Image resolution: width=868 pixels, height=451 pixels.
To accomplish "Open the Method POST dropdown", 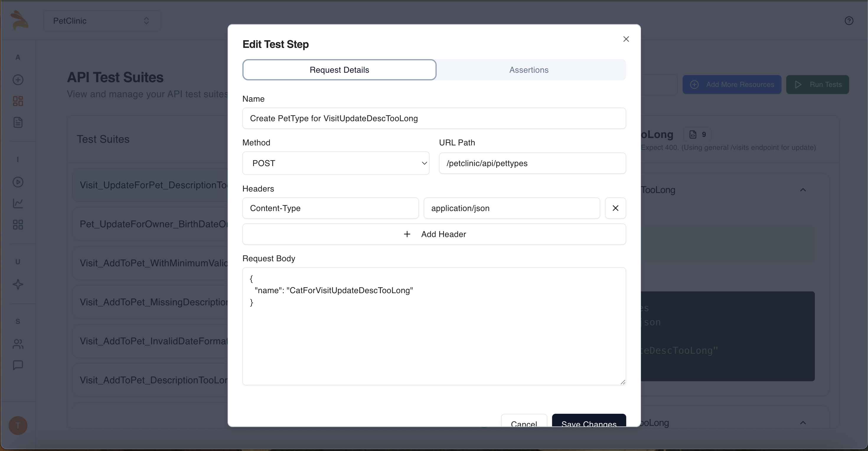I will coord(336,163).
